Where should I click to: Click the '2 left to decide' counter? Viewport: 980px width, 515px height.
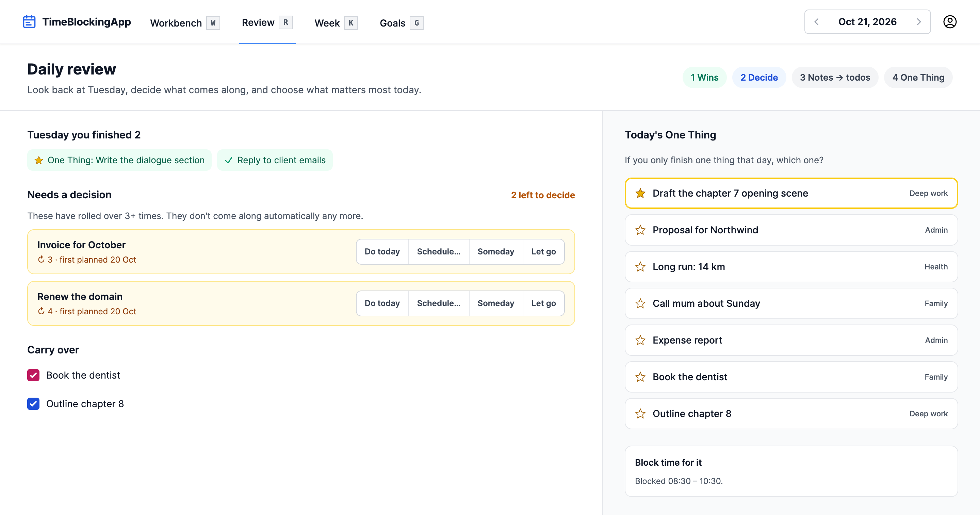click(543, 195)
